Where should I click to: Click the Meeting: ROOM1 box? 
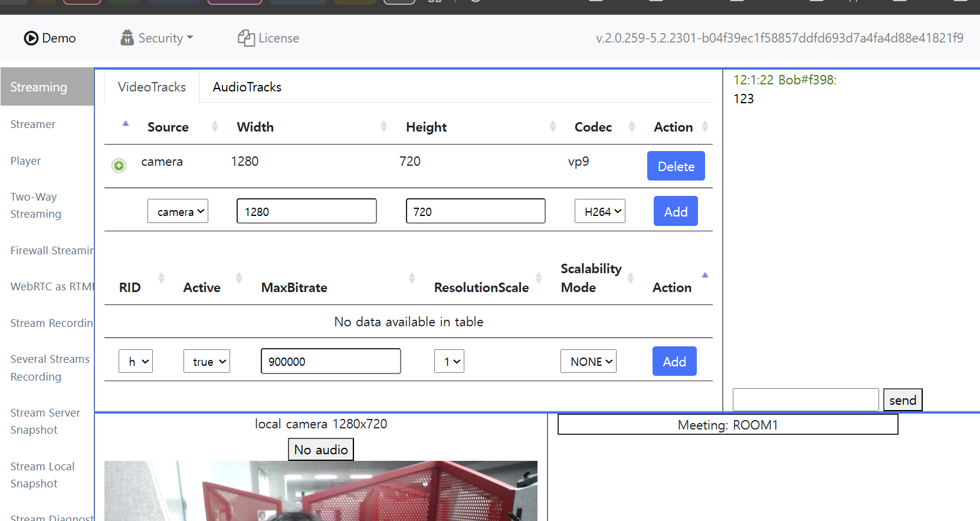(x=728, y=425)
